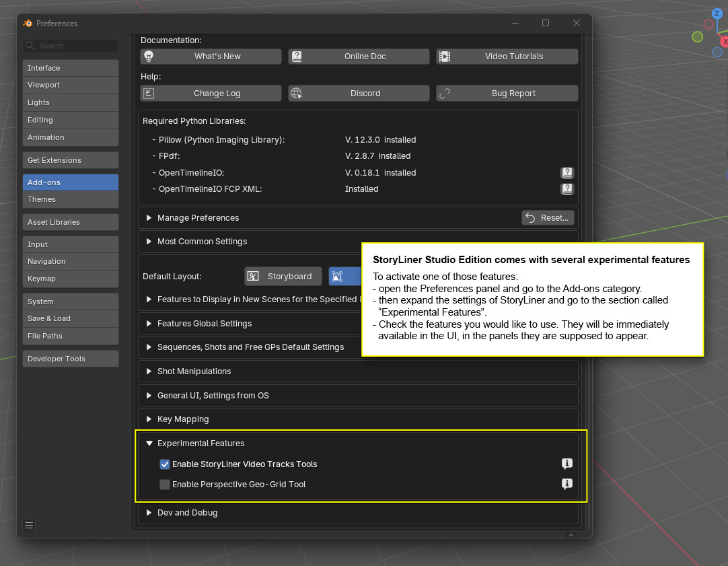The width and height of the screenshot is (728, 566).
Task: Enable Perspective Geo-Grid Tool checkbox
Action: (x=165, y=485)
